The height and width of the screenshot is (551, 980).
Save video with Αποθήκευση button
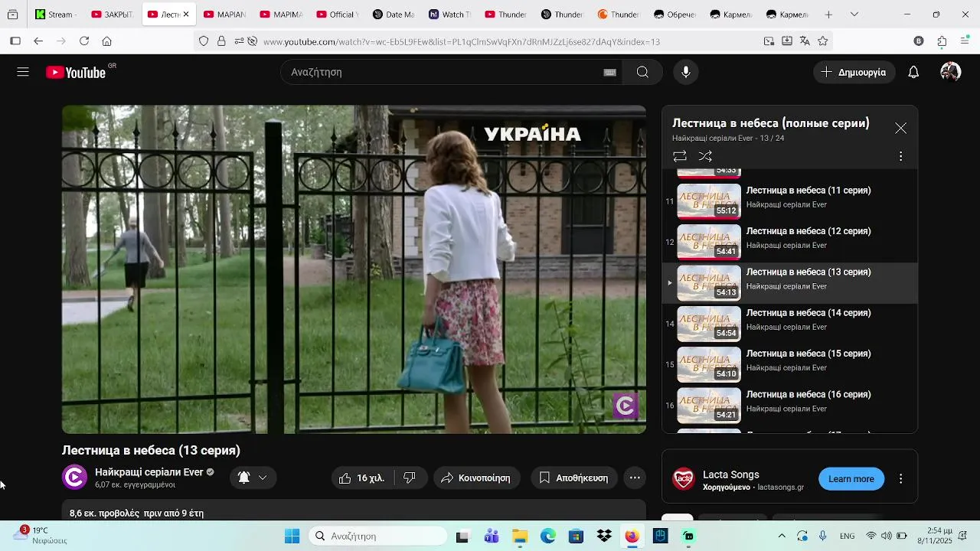[x=573, y=478]
